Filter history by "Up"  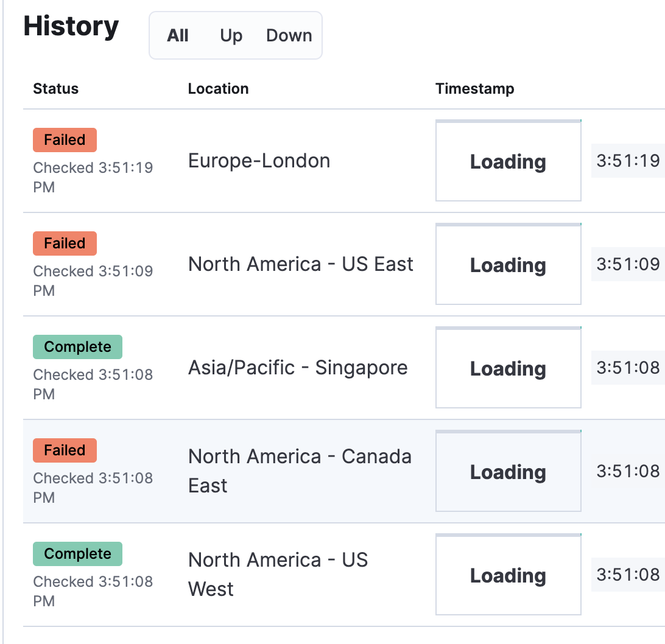[x=230, y=35]
